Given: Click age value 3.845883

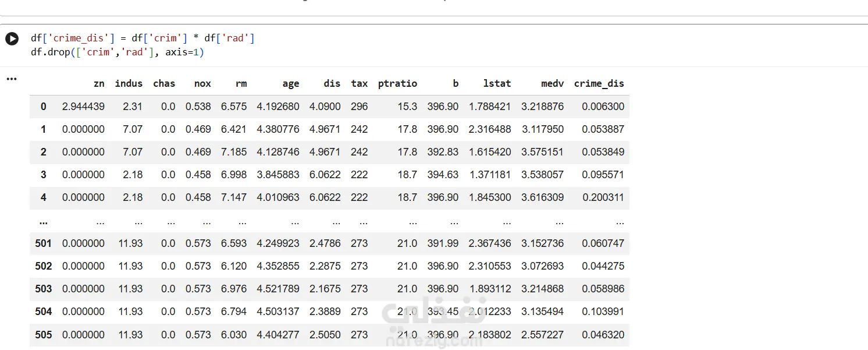Looking at the screenshot, I should (278, 175).
